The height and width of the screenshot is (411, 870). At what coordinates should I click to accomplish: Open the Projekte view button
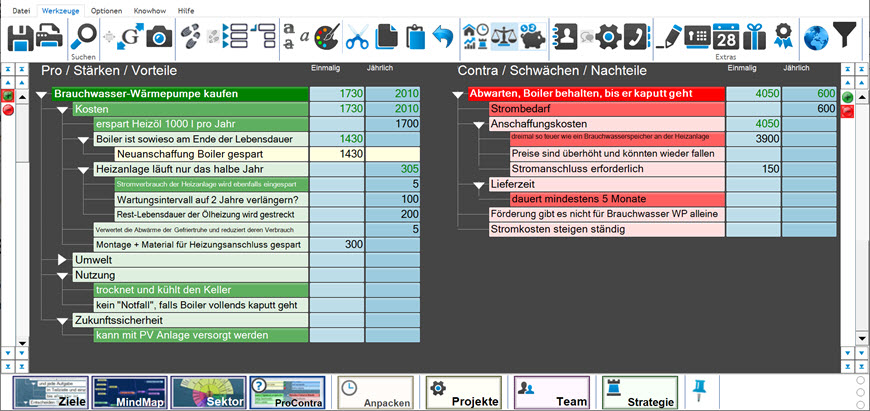(x=463, y=393)
